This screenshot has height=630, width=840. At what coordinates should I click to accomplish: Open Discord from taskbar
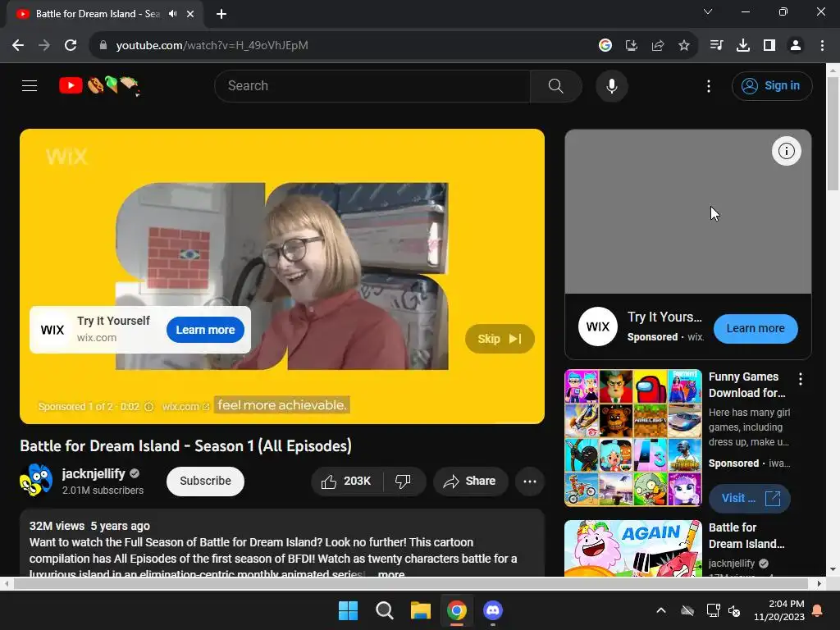tap(493, 610)
